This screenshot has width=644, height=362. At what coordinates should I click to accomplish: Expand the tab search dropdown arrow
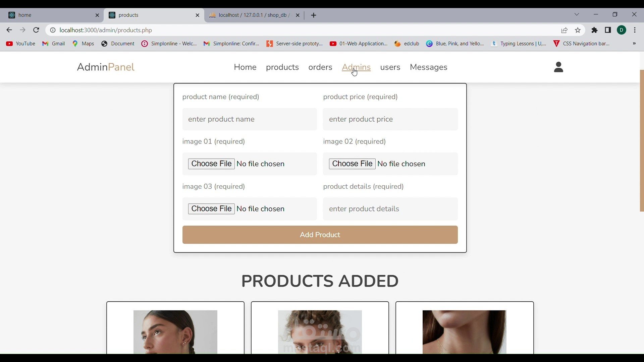click(577, 14)
